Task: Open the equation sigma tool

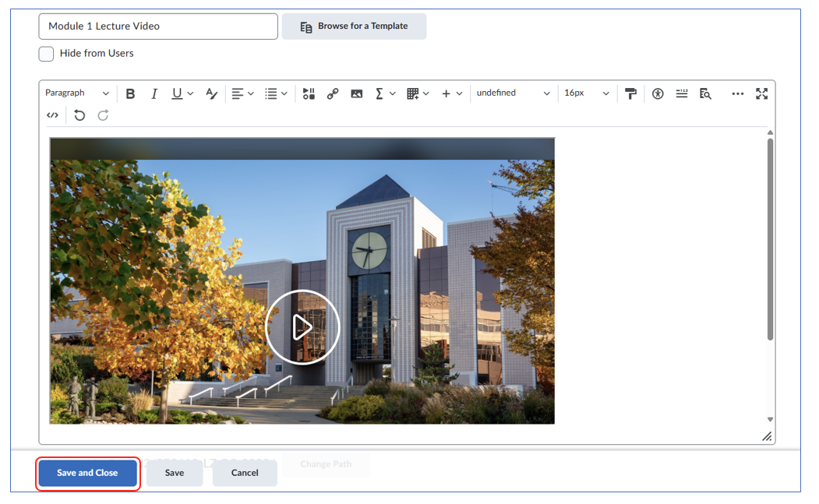Action: click(x=379, y=93)
